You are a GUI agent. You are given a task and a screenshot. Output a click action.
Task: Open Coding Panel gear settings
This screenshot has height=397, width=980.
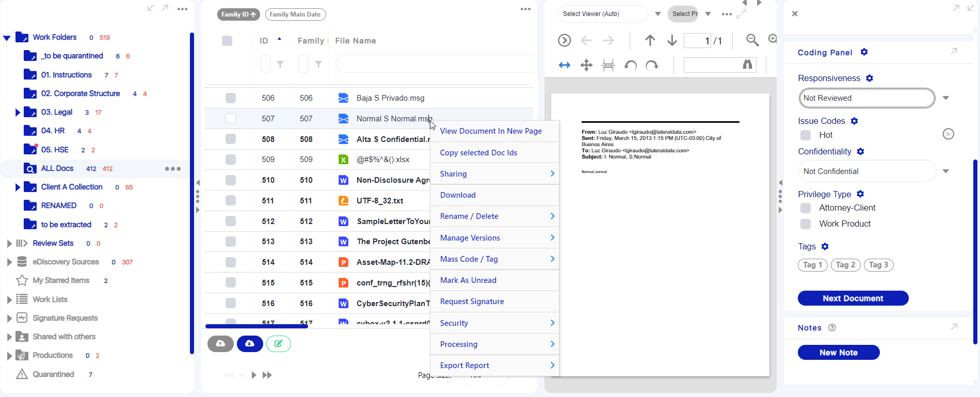[x=864, y=52]
